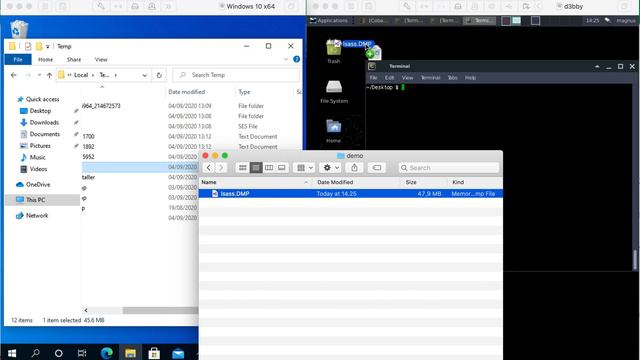The image size is (640, 360).
Task: Open the Terminal window's View menu
Action: [407, 78]
